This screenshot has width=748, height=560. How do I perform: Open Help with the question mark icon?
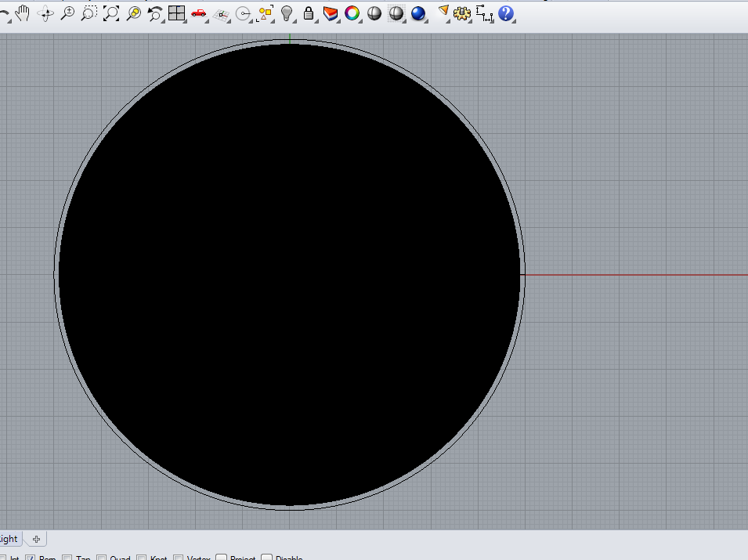506,13
